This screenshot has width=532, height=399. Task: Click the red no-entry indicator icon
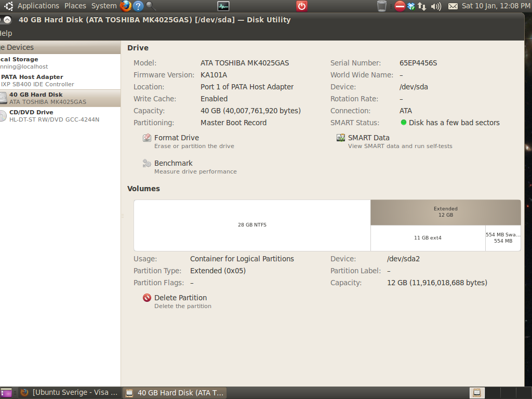400,6
